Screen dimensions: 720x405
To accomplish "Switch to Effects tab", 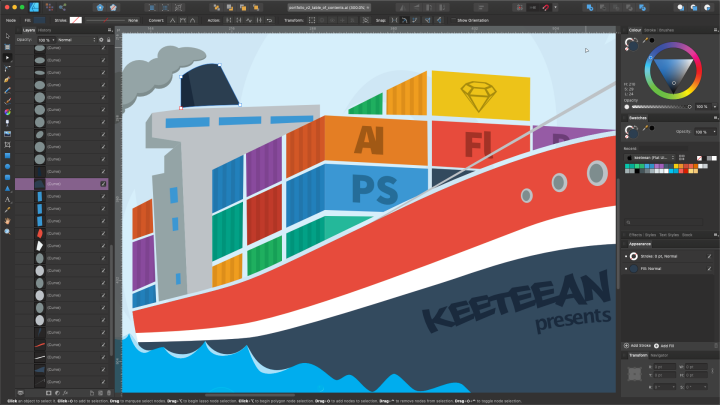I will tap(635, 235).
